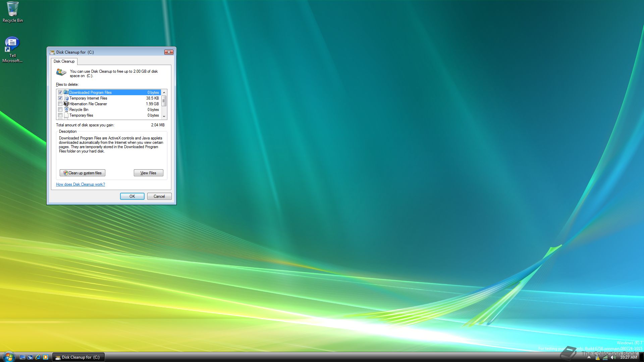Click the Temporary files row icon
644x362 pixels.
click(x=66, y=115)
